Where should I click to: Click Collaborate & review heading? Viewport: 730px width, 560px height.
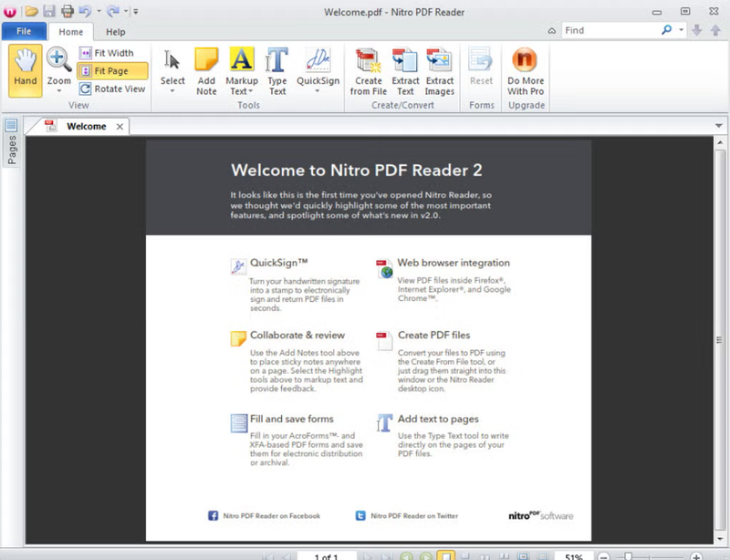click(297, 335)
